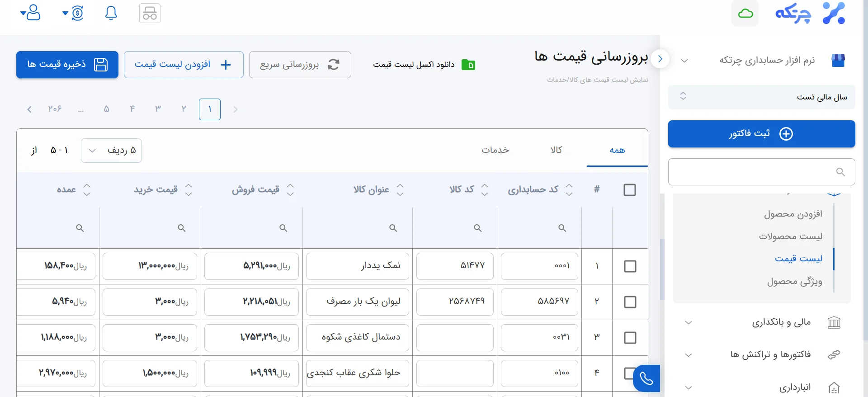Go to last page ۲۰۶
The height and width of the screenshot is (397, 868).
55,109
